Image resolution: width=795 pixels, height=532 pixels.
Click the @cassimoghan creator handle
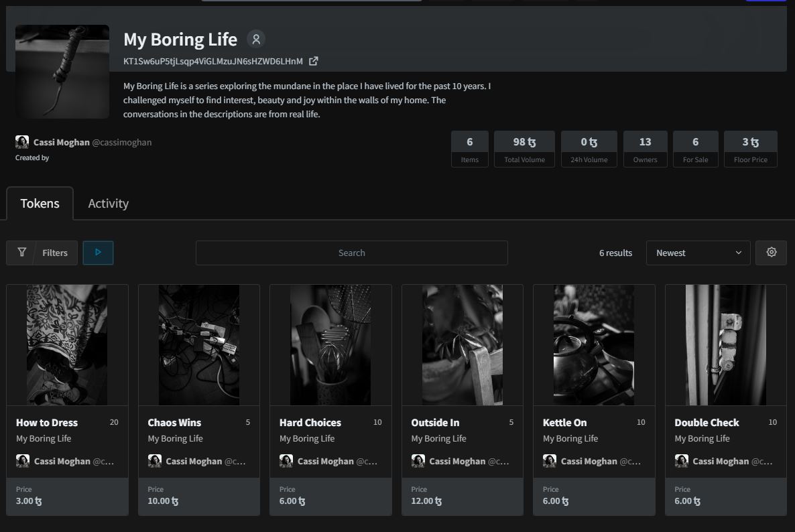121,142
